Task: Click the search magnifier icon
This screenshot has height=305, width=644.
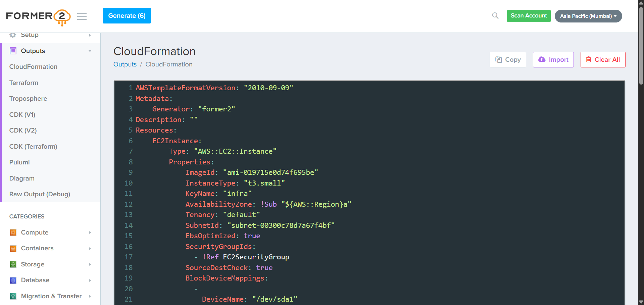Action: point(495,15)
